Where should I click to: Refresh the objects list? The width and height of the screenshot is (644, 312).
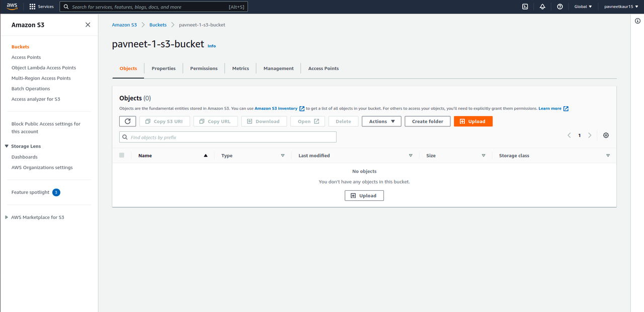(x=127, y=121)
